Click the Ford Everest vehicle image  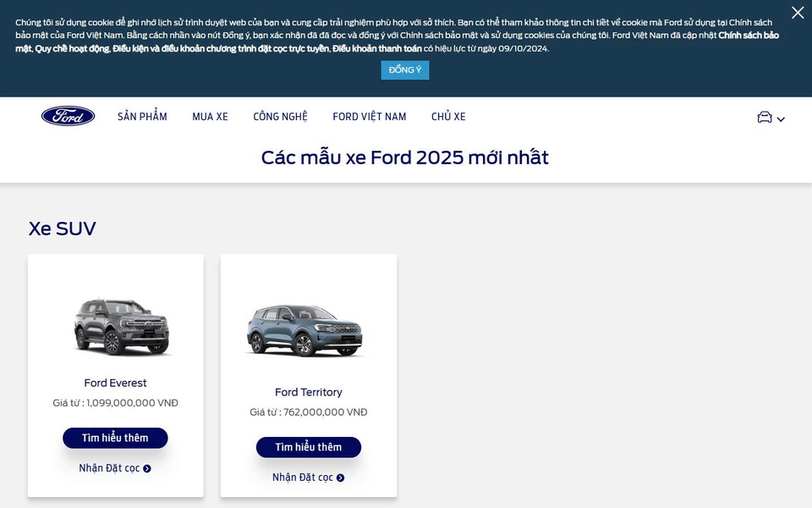click(x=122, y=327)
